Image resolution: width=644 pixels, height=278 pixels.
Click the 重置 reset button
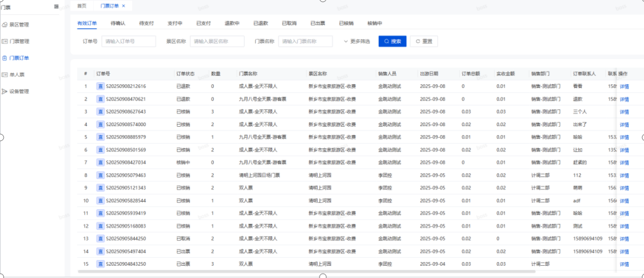tap(424, 41)
